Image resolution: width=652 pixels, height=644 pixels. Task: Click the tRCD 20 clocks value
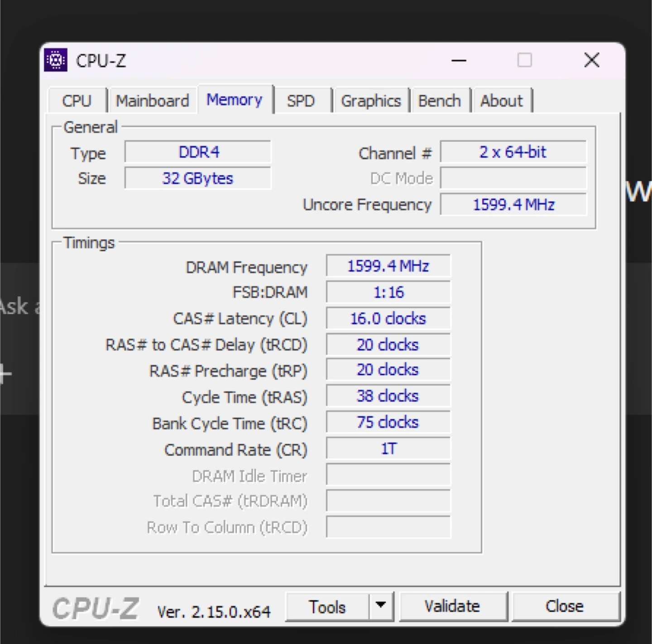(x=388, y=344)
